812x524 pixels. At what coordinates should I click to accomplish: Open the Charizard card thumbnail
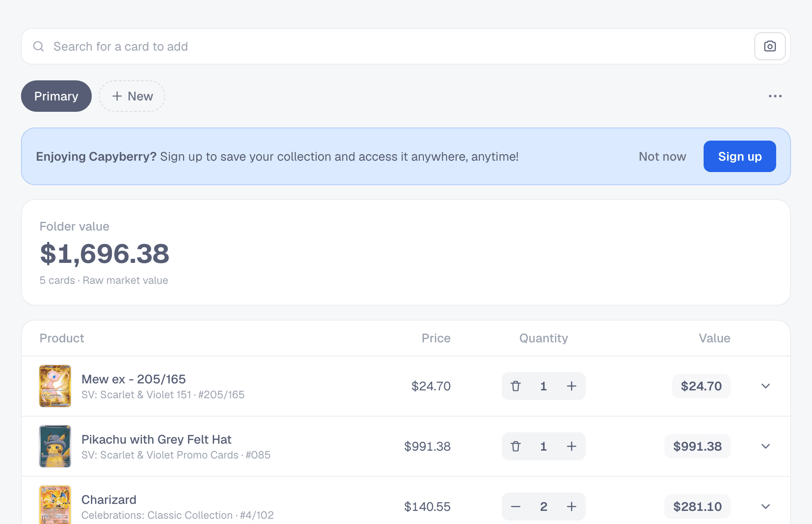point(55,505)
